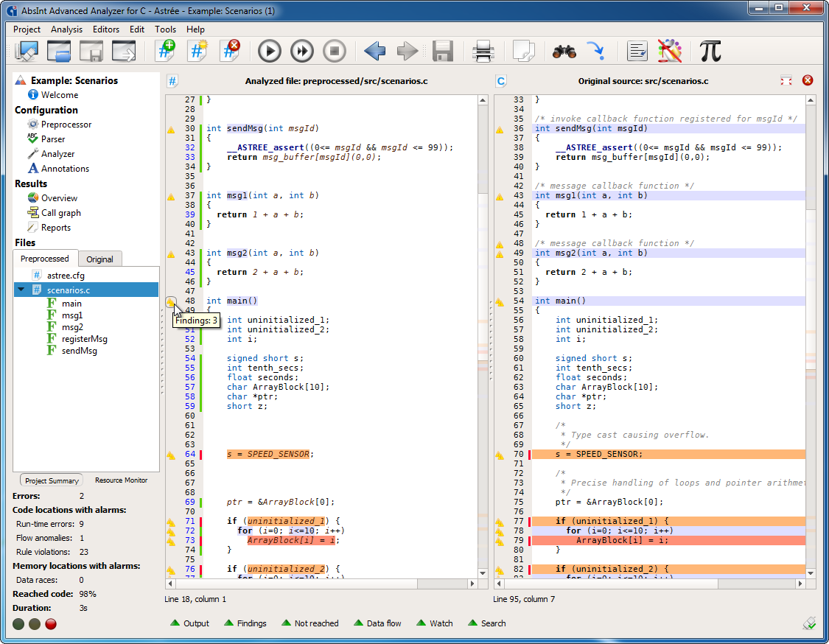Expand the Not reached panel
This screenshot has height=644, width=829.
point(309,623)
